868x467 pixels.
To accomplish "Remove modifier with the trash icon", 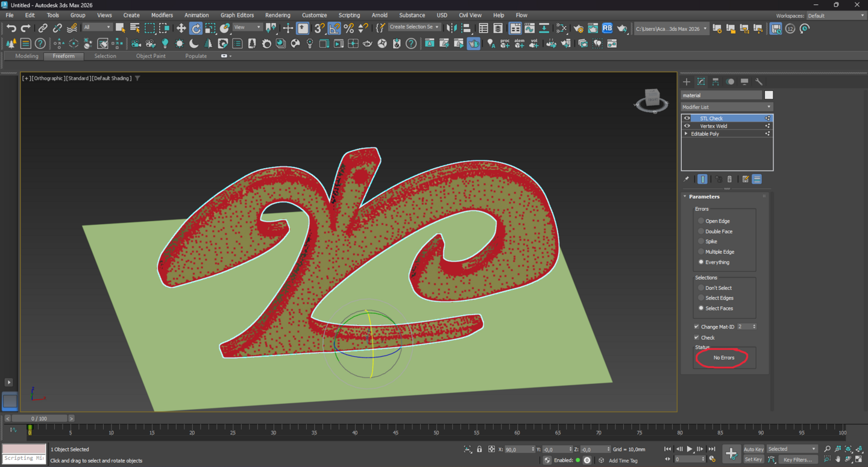I will (x=729, y=179).
